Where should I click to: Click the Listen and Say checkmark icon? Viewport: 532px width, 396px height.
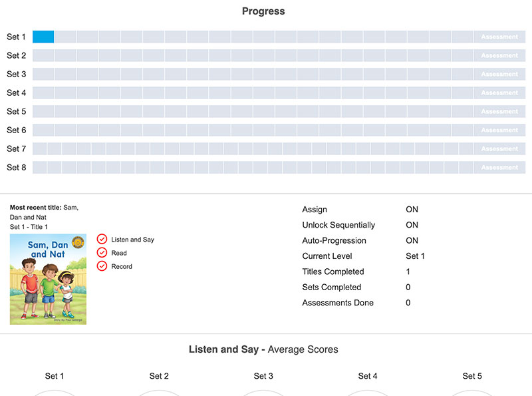point(102,240)
